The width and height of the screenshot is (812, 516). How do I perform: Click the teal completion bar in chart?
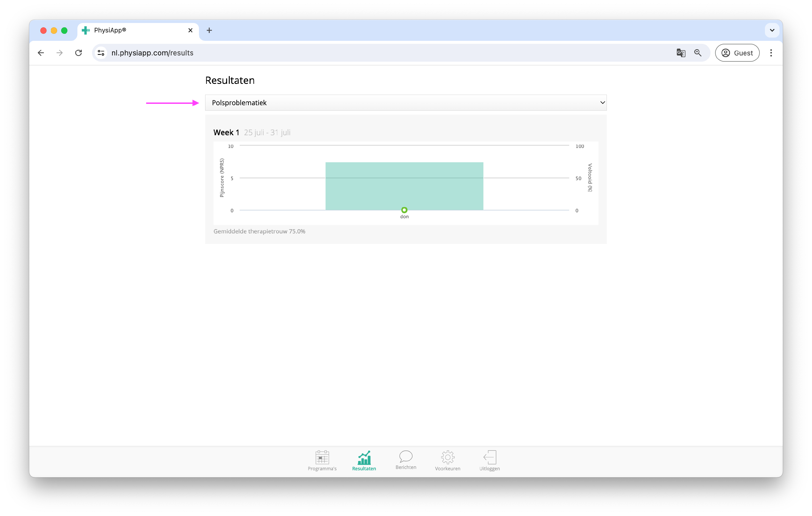pyautogui.click(x=404, y=186)
